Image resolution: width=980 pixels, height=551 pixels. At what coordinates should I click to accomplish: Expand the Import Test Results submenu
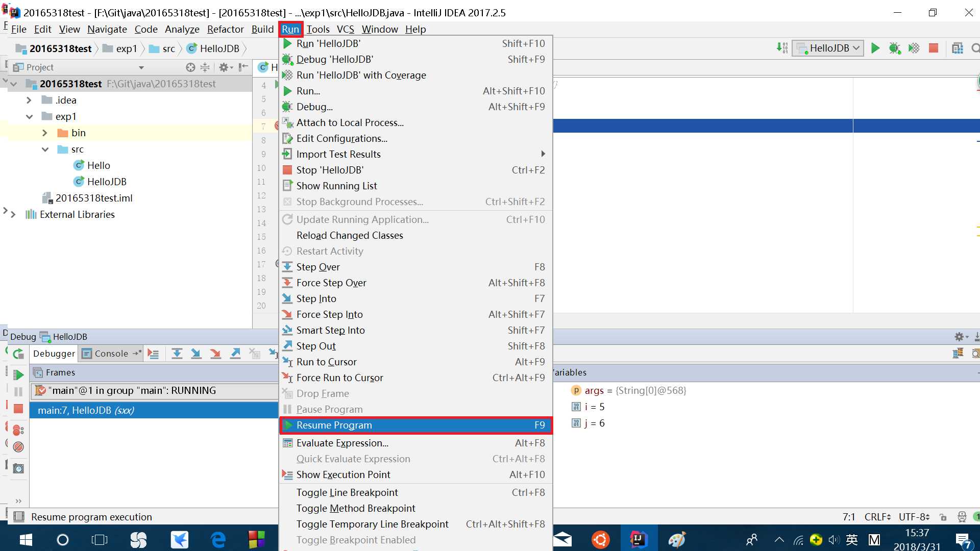point(416,154)
